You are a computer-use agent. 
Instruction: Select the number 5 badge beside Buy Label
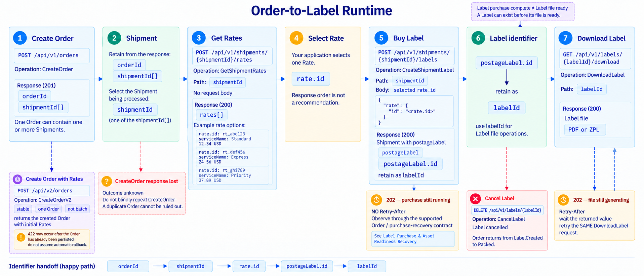(x=381, y=38)
